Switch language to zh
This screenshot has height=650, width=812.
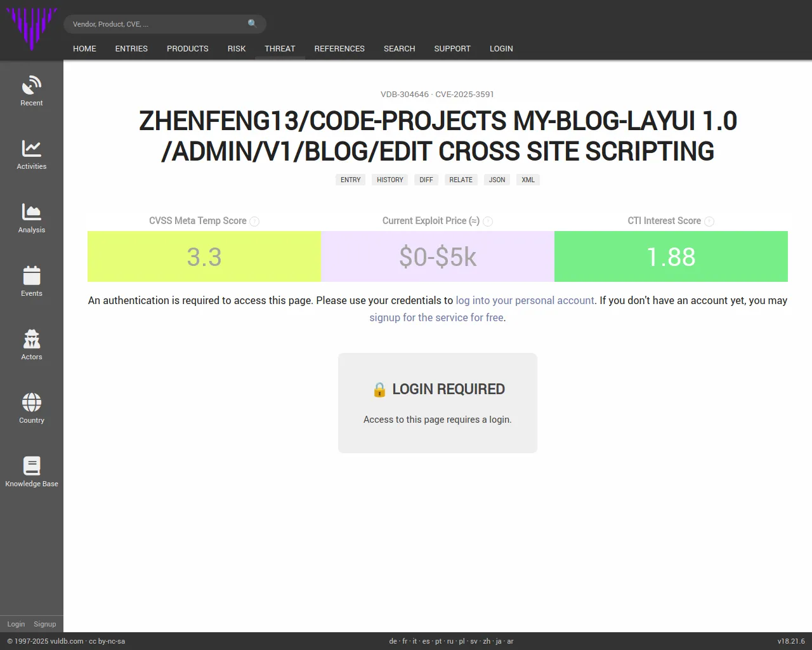point(487,641)
